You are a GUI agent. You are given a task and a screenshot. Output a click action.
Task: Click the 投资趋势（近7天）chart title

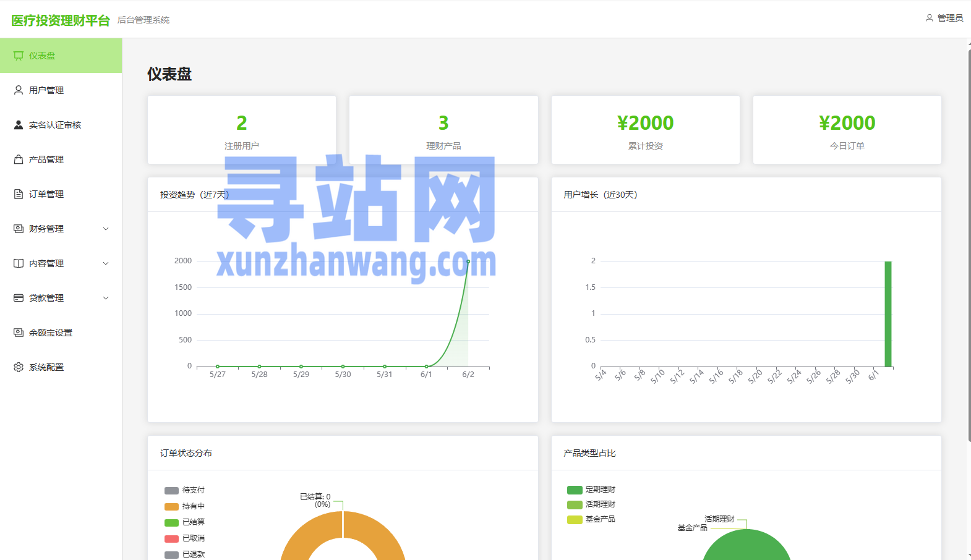point(195,195)
